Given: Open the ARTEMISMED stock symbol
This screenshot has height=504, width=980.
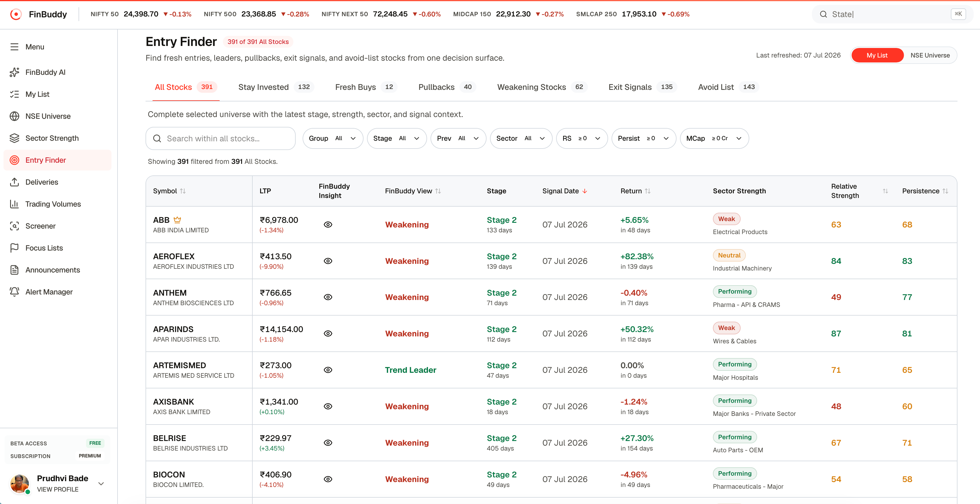Looking at the screenshot, I should pyautogui.click(x=180, y=366).
